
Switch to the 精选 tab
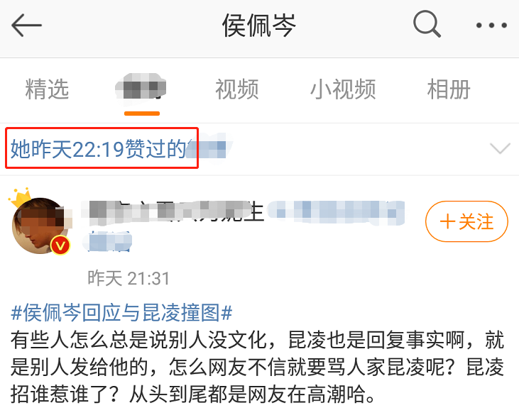pyautogui.click(x=47, y=89)
